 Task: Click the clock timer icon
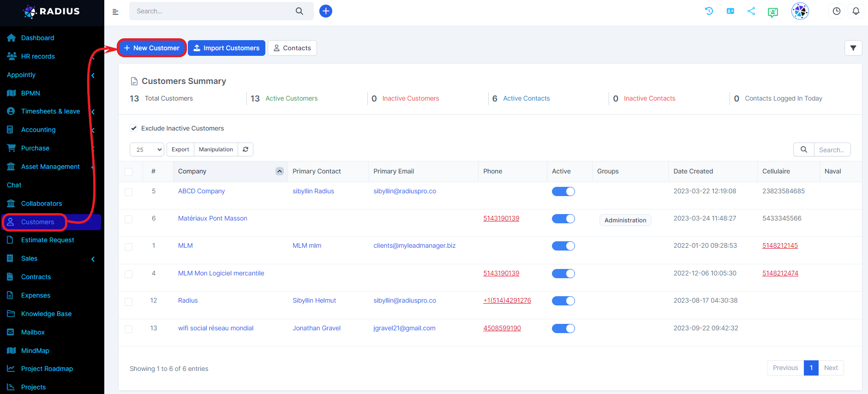(837, 11)
